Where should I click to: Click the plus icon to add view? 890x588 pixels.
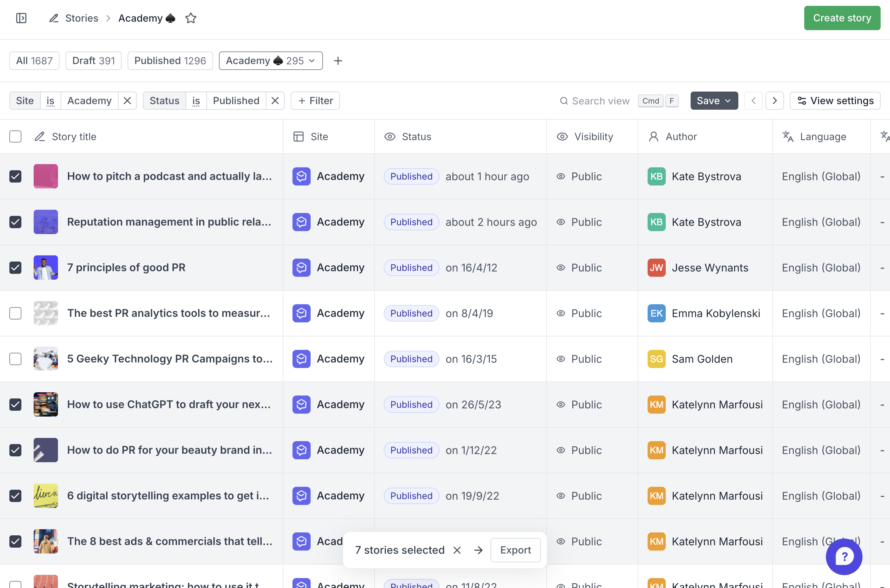(338, 61)
